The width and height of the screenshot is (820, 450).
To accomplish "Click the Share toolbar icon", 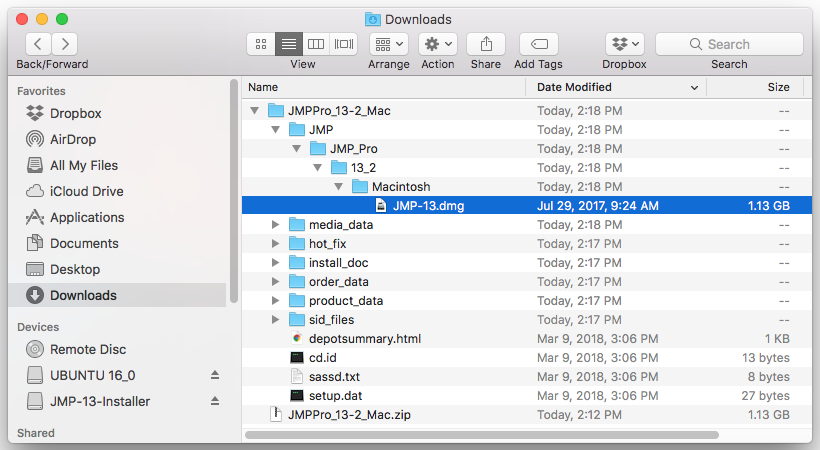I will (x=486, y=44).
